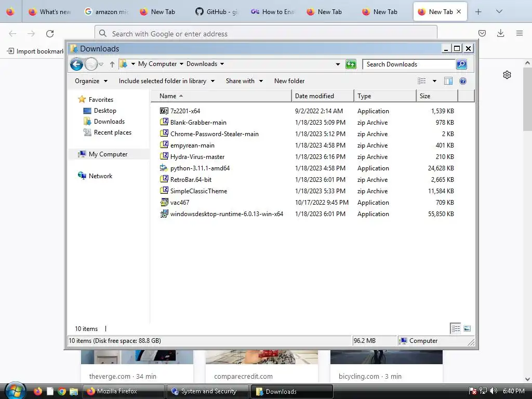Select the python-3.11.1-amd64 installer icon
This screenshot has height=399, width=532.
pos(164,168)
